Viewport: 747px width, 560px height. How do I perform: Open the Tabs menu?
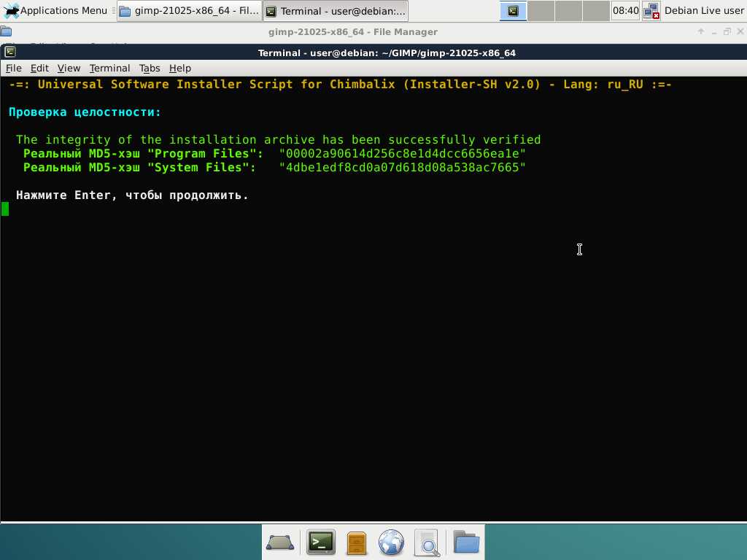(x=150, y=68)
